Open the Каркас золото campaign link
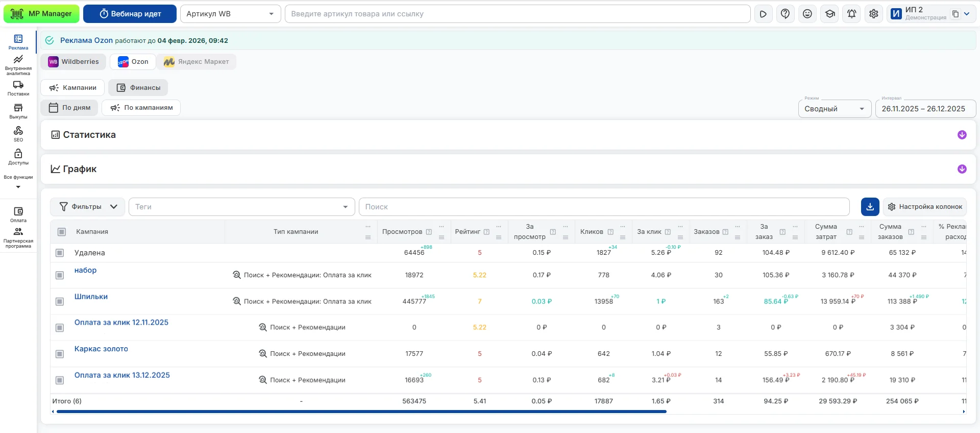This screenshot has width=980, height=433. tap(101, 349)
